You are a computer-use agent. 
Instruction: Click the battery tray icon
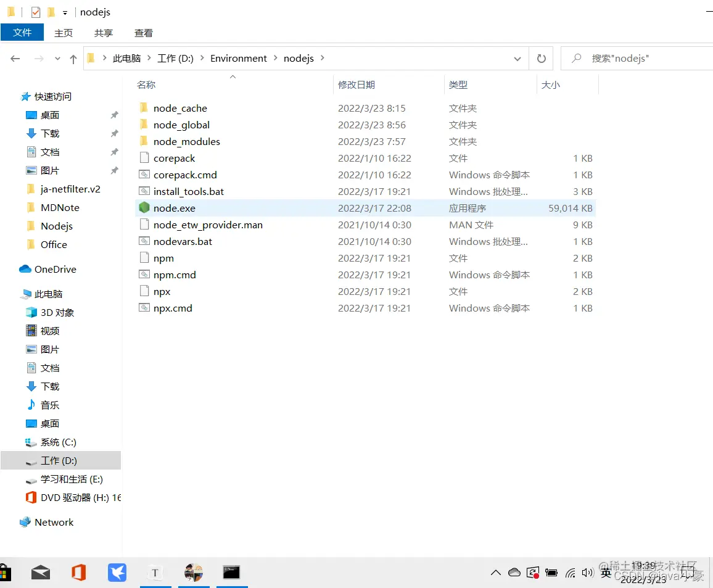coord(551,573)
